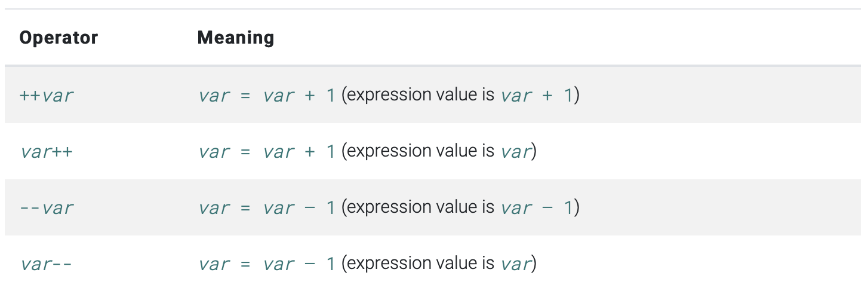Click the expression value var in var-- row

click(x=516, y=264)
